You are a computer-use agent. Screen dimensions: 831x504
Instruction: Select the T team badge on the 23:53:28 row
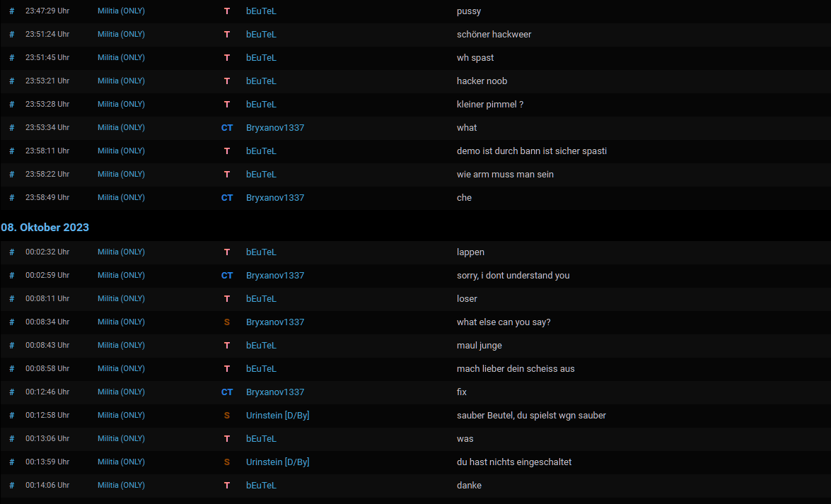click(x=227, y=105)
